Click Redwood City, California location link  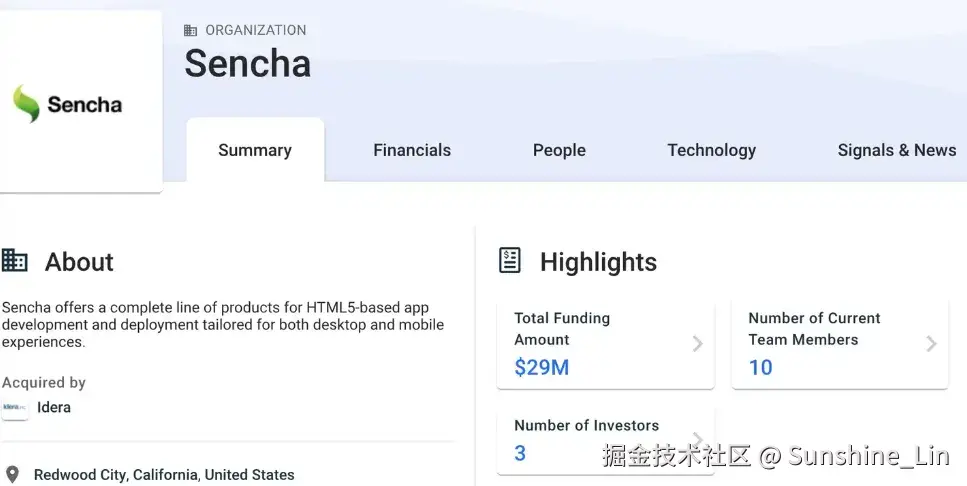coord(164,474)
